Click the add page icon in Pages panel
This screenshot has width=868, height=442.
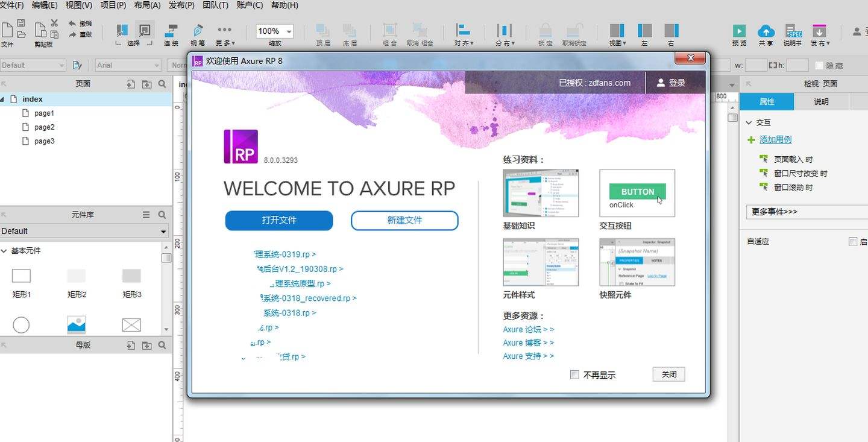point(131,84)
